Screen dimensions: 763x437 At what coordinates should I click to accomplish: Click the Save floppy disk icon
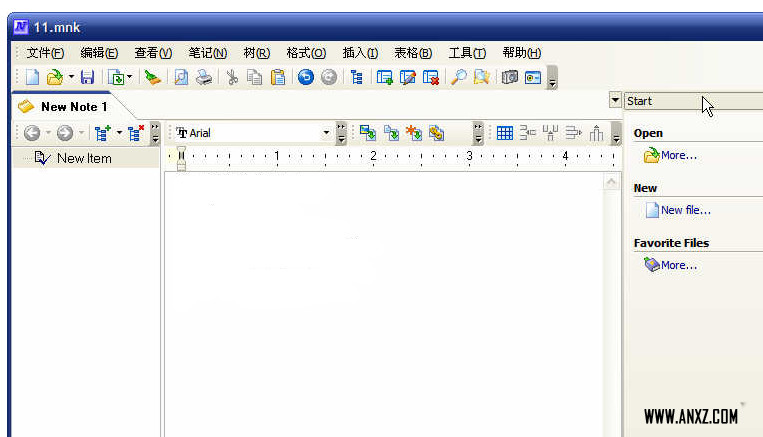tap(87, 77)
